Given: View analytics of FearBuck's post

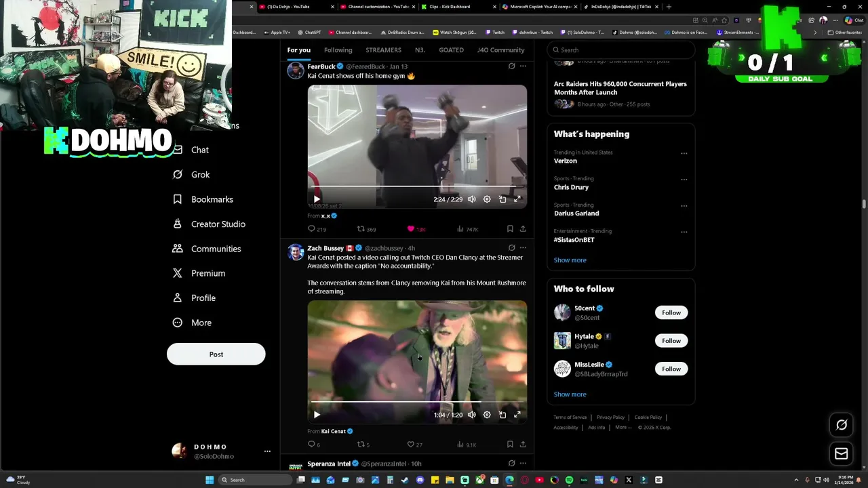Looking at the screenshot, I should (x=467, y=229).
